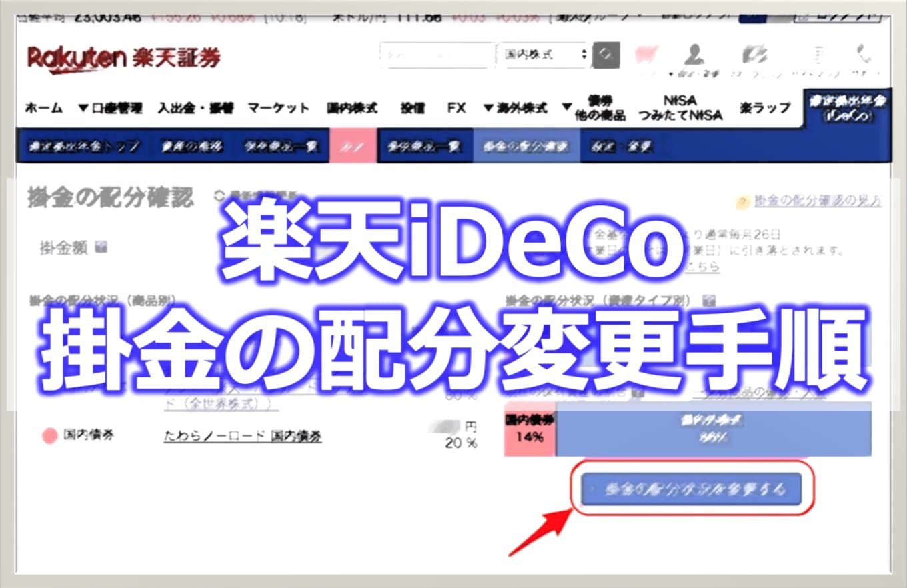
Task: Go to the ホーム menu item
Action: coord(44,108)
